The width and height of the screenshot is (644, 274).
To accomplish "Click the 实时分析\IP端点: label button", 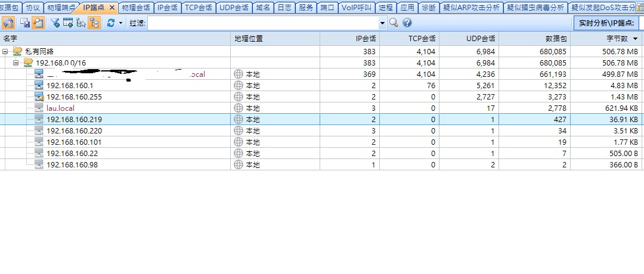I will tap(606, 23).
